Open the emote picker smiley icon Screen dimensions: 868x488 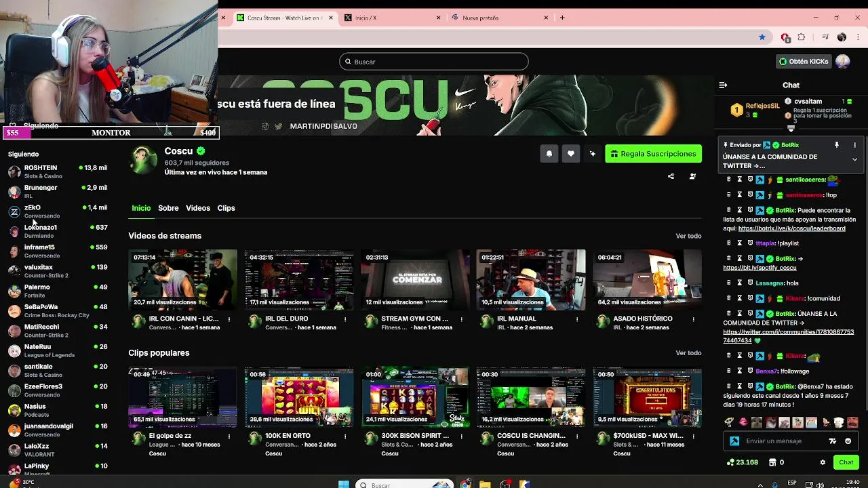[x=848, y=441]
